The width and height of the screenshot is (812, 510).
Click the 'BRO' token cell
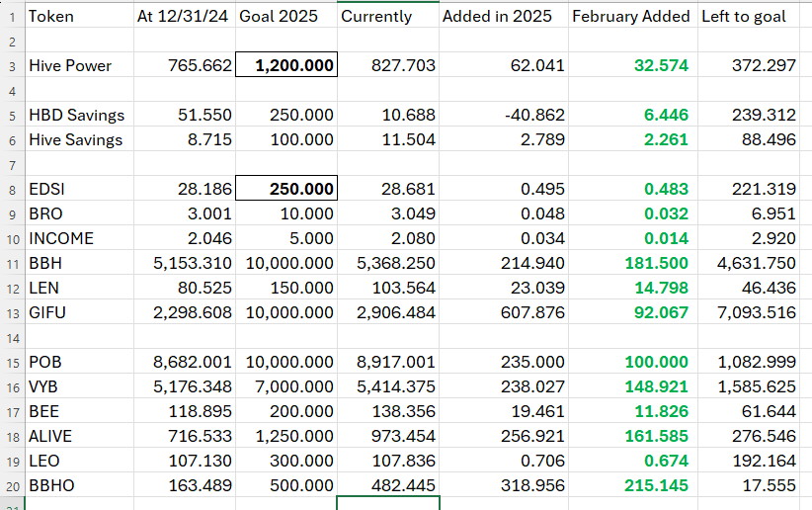[x=79, y=213]
